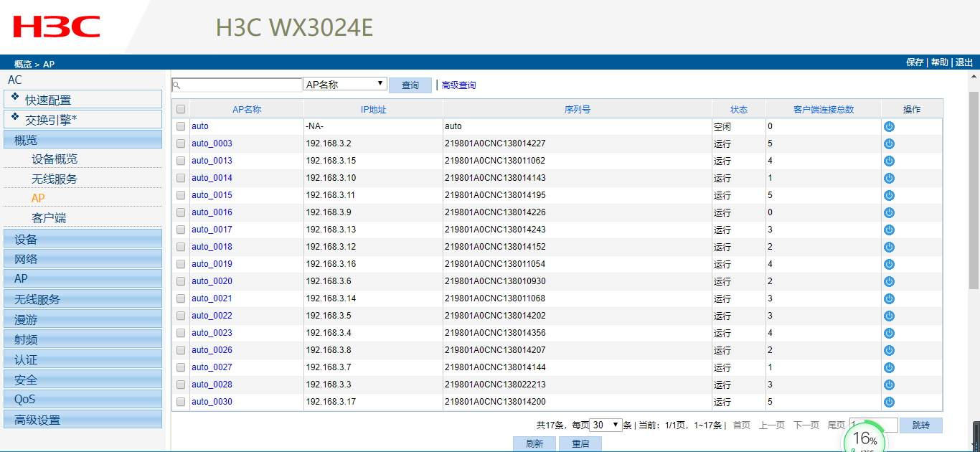Click the 刷新 refresh button

point(534,444)
